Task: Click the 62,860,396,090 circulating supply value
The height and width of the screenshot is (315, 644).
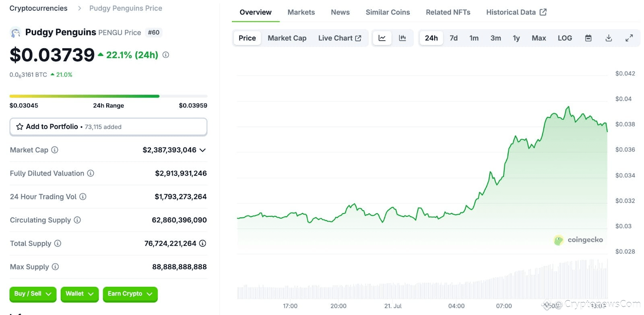Action: (x=179, y=220)
